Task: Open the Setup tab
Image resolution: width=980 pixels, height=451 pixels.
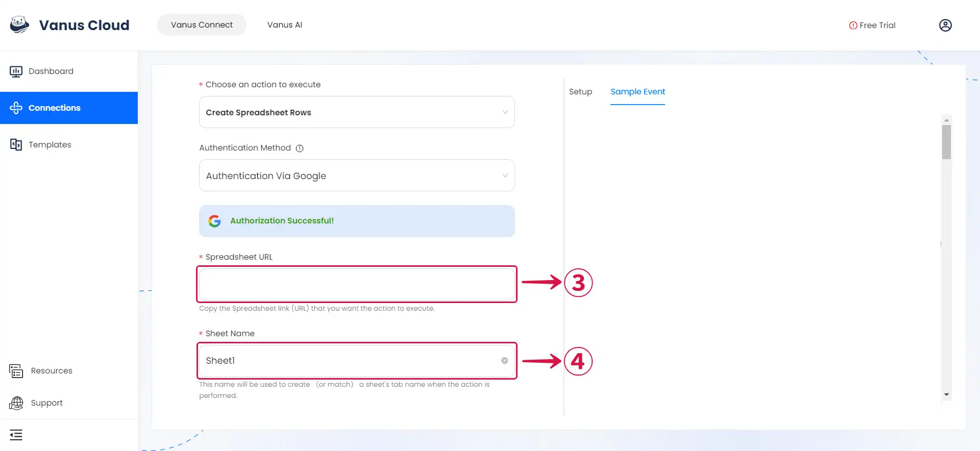Action: pyautogui.click(x=580, y=92)
